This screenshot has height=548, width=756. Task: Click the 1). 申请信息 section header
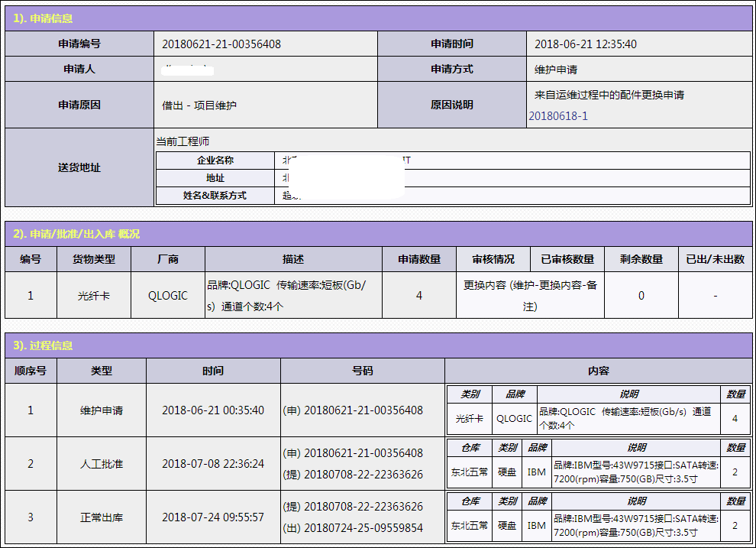(44, 18)
